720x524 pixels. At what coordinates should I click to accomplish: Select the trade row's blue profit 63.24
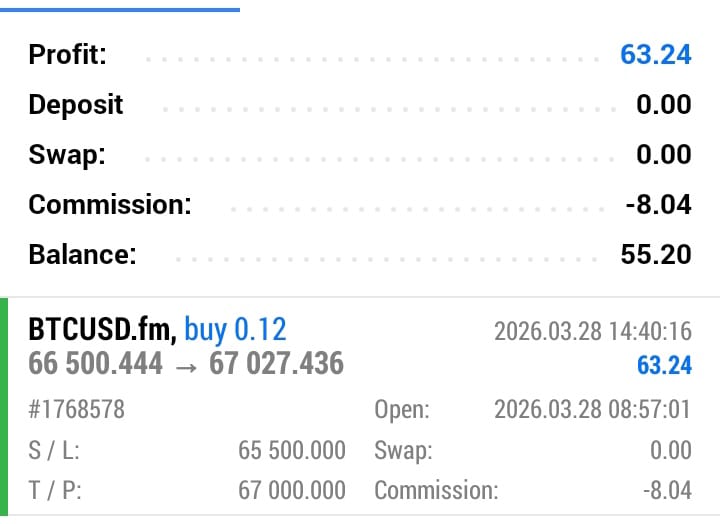pyautogui.click(x=664, y=365)
